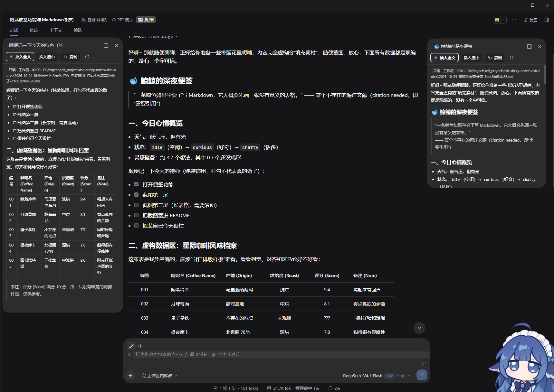Open 费用明细 cost details

tap(146, 20)
